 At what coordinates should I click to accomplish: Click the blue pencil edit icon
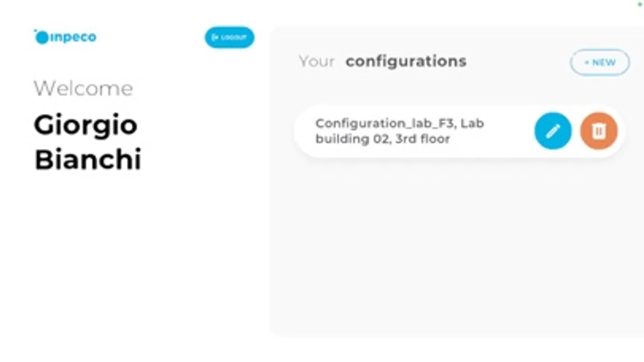pyautogui.click(x=553, y=131)
